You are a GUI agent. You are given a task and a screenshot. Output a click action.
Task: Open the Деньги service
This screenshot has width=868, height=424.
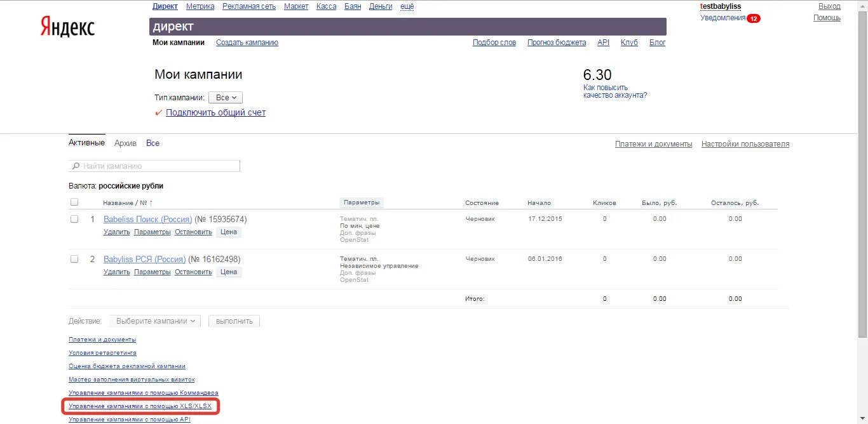click(x=381, y=6)
